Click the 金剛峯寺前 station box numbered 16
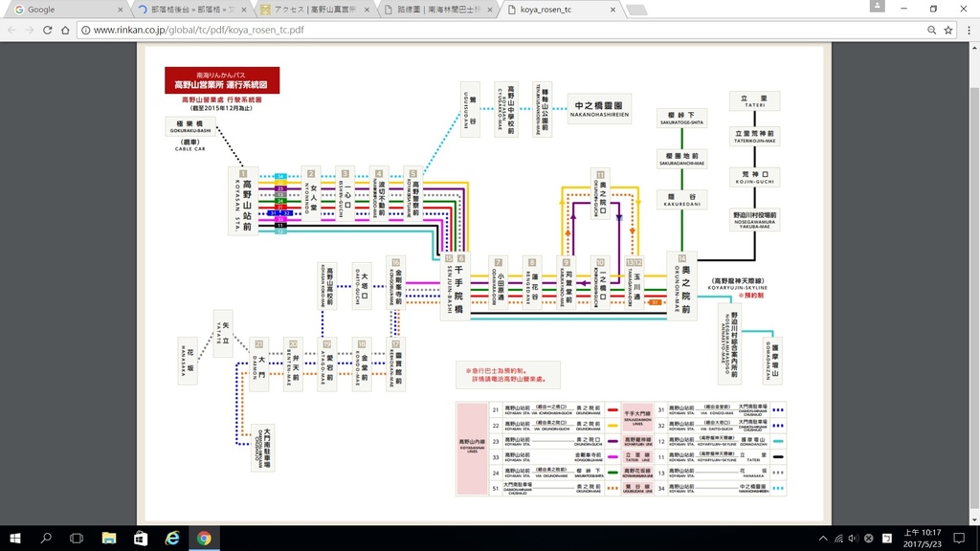This screenshot has width=980, height=551. pos(395,282)
